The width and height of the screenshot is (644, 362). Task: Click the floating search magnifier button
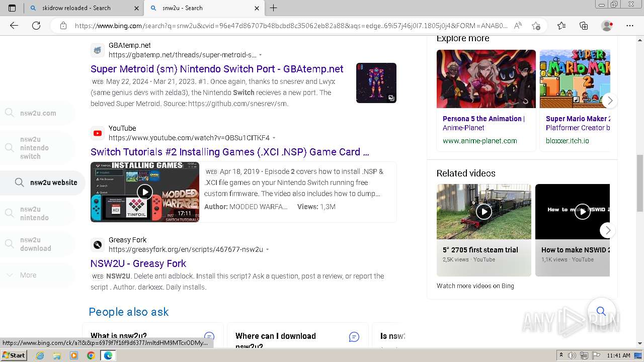(601, 311)
